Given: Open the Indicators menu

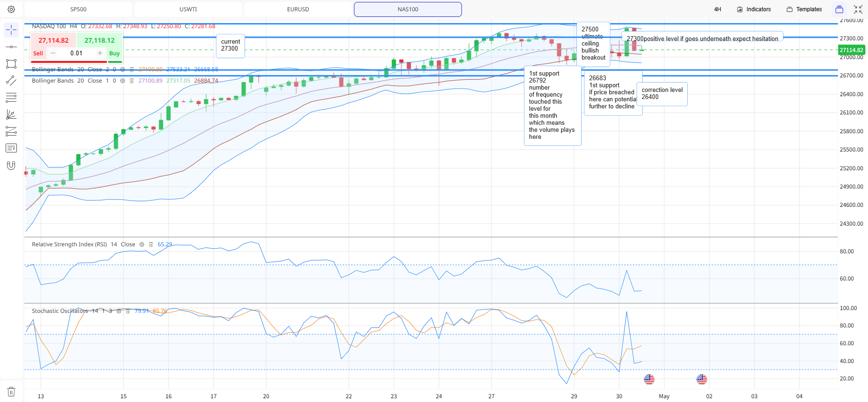Looking at the screenshot, I should point(754,9).
